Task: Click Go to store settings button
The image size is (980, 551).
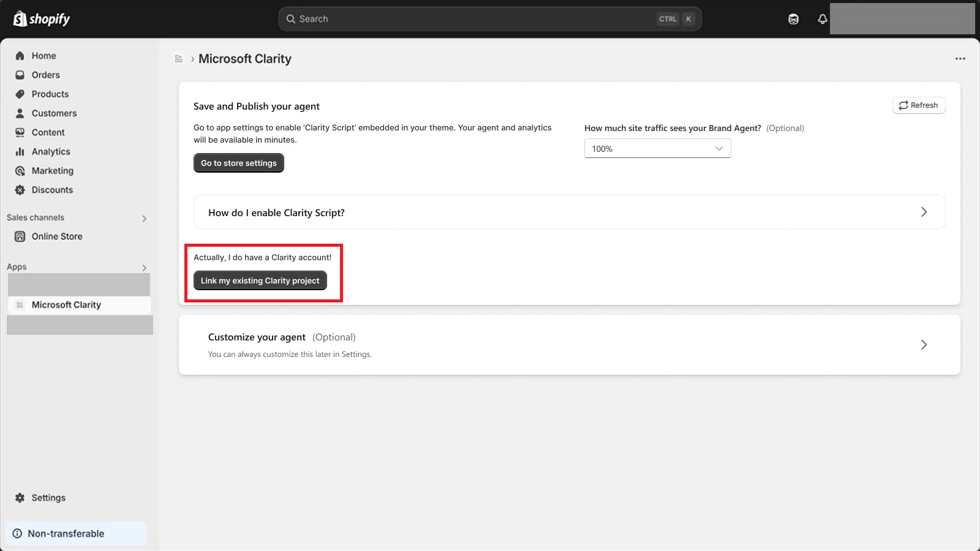Action: [x=239, y=163]
